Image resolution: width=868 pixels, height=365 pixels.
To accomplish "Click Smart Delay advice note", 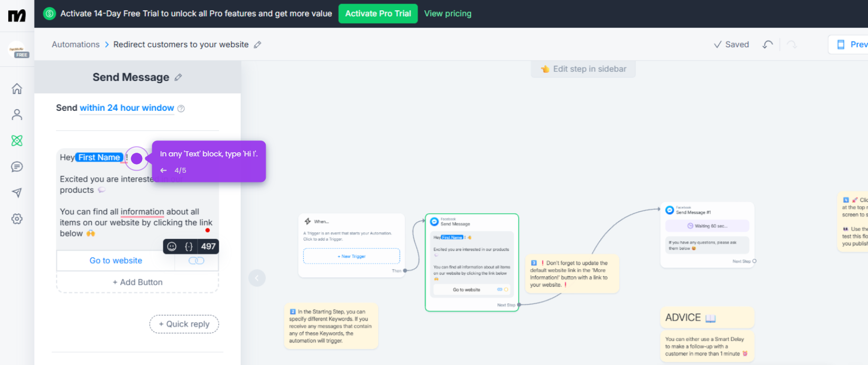I will coord(707,347).
